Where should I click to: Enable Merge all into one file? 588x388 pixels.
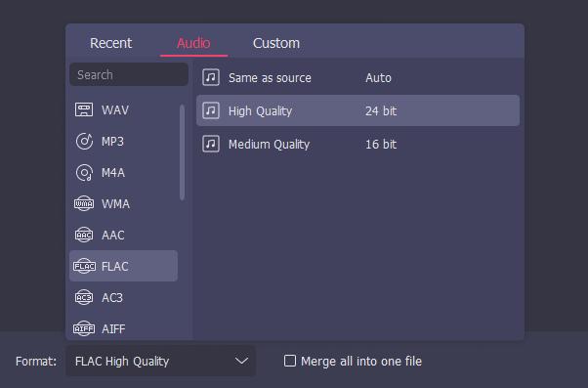[290, 361]
